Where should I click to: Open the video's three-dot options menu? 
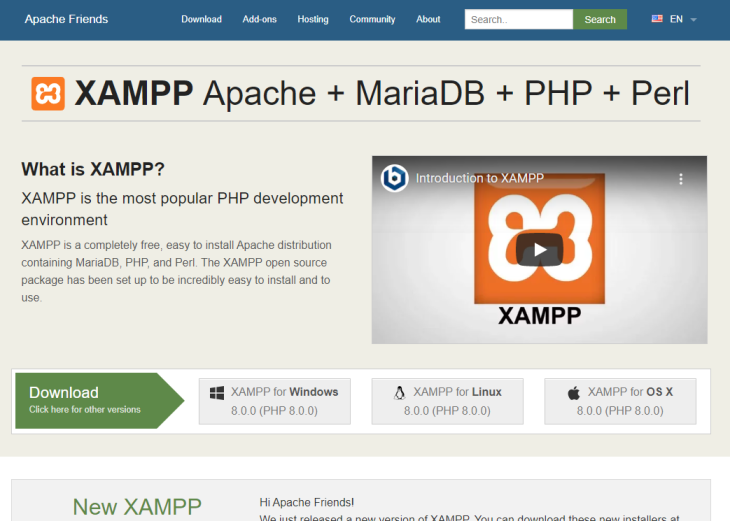point(681,179)
